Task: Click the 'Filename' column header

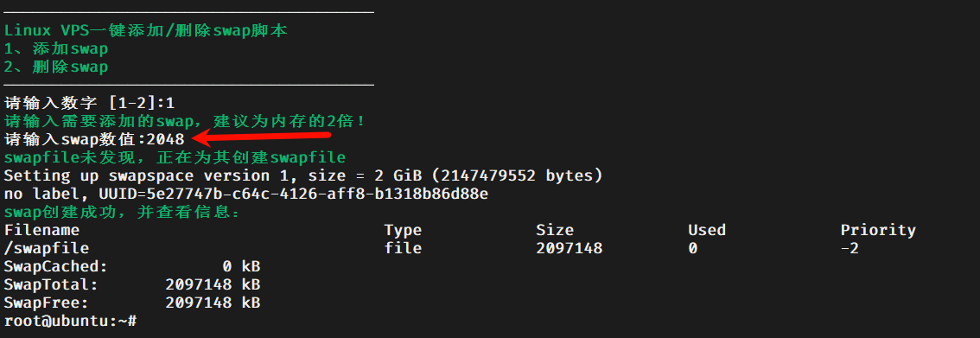Action: click(41, 230)
